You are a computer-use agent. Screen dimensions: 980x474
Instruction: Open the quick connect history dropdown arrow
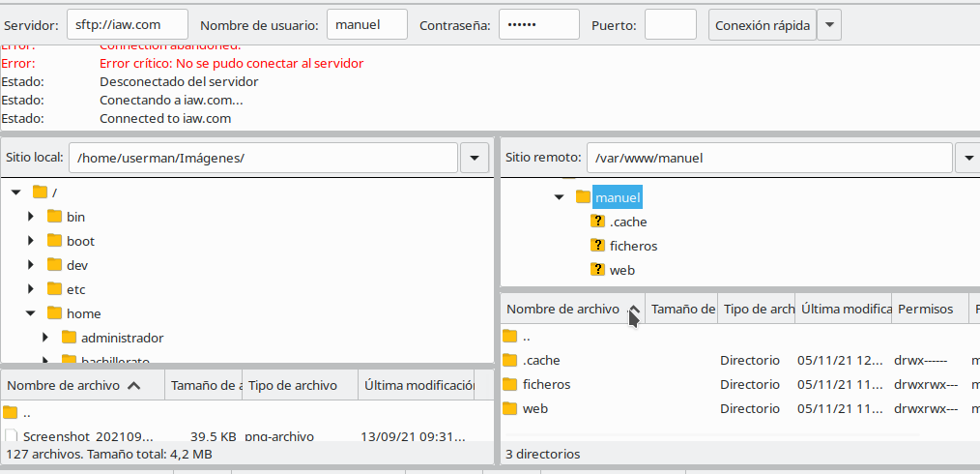tap(829, 25)
